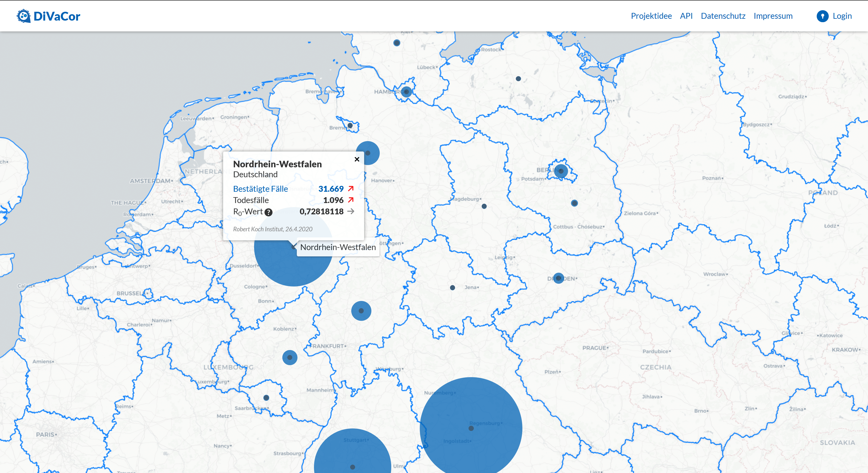Click the R0-Wert help question mark
Viewport: 868px width, 473px height.
tap(268, 212)
